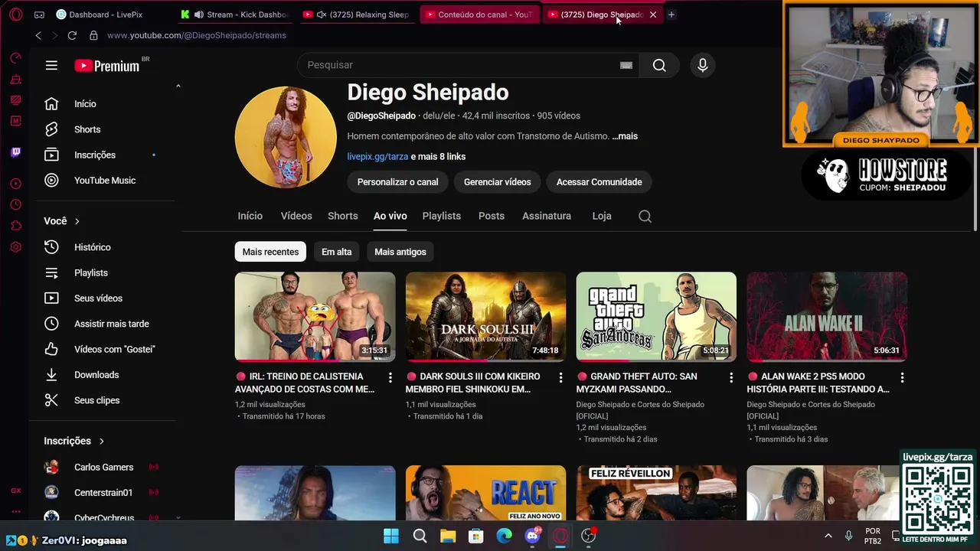Go back with browser back arrow

[x=38, y=35]
